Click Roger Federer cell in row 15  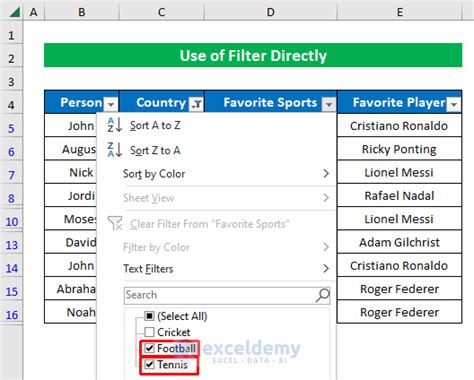click(x=399, y=289)
